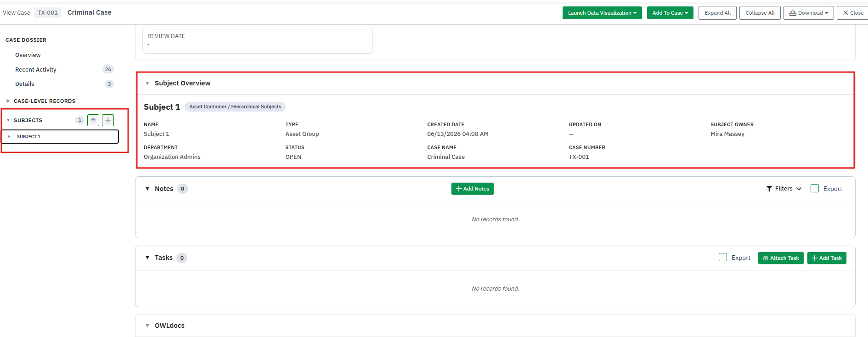Open Details in the sidebar
The height and width of the screenshot is (337, 868).
pyautogui.click(x=25, y=84)
